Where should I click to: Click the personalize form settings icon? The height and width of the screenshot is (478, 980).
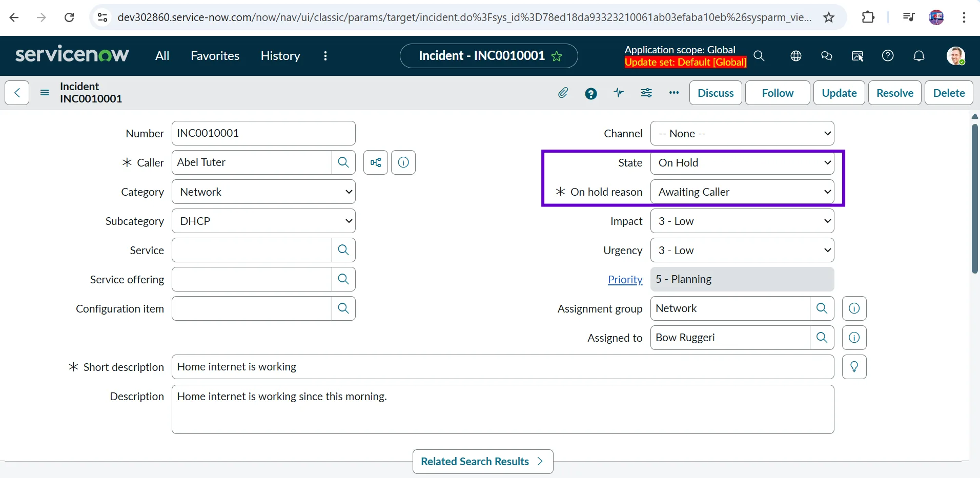646,93
